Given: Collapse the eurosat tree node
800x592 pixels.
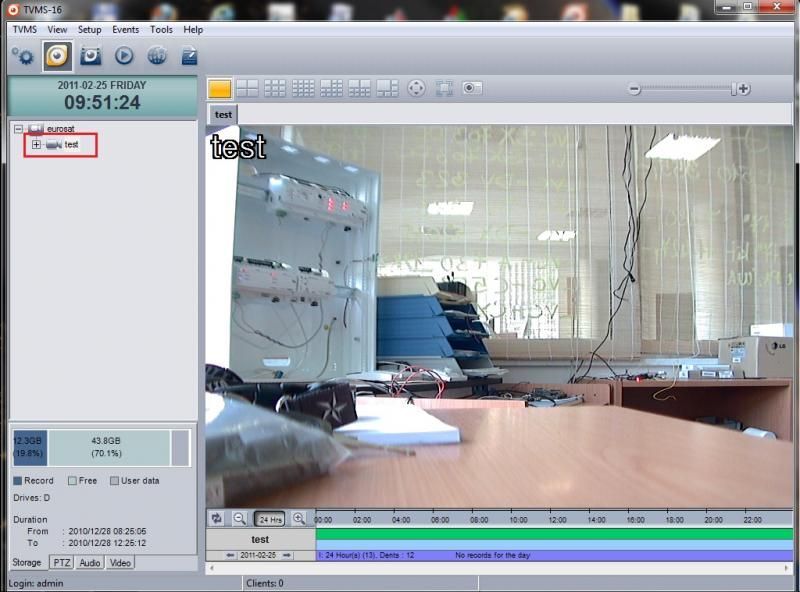Looking at the screenshot, I should pyautogui.click(x=19, y=129).
